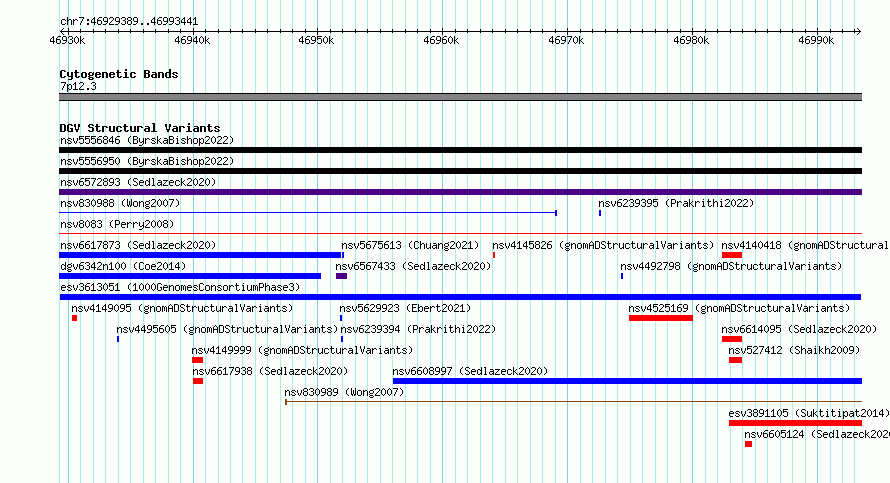Select nsv6567433 (Sedlazeck2020) purple block
This screenshot has height=483, width=890.
click(x=341, y=276)
